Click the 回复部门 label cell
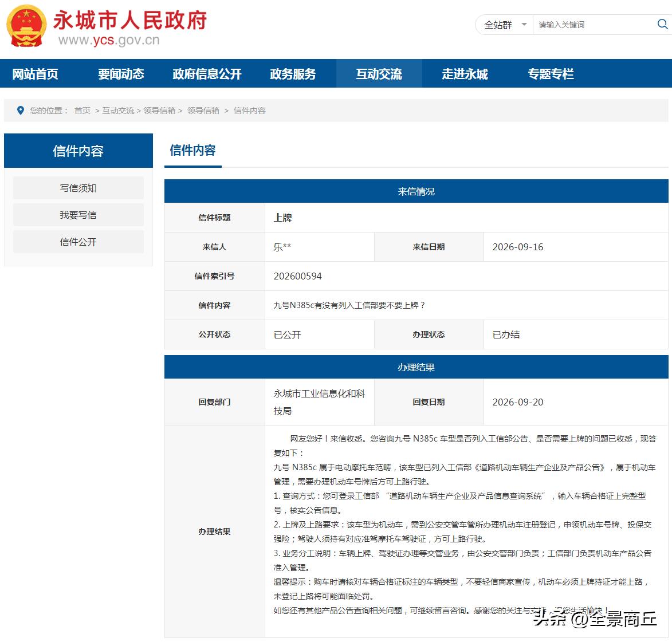672x642 pixels. 214,402
